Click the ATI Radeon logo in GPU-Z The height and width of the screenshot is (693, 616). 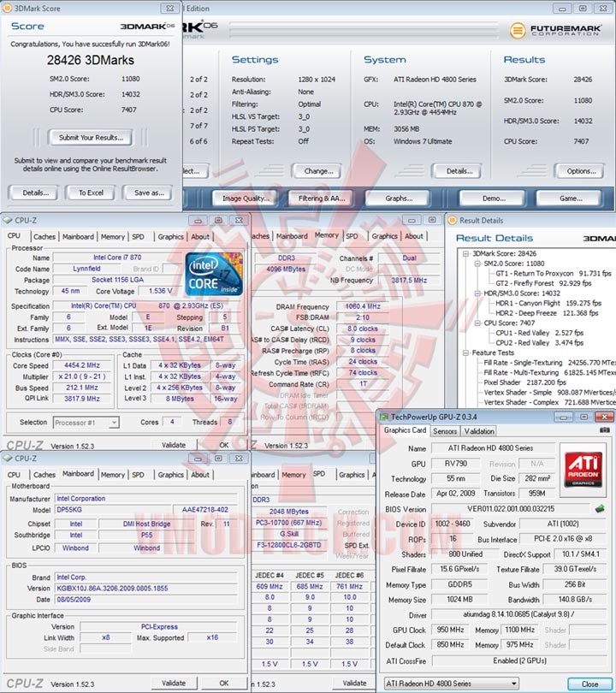[x=583, y=469]
